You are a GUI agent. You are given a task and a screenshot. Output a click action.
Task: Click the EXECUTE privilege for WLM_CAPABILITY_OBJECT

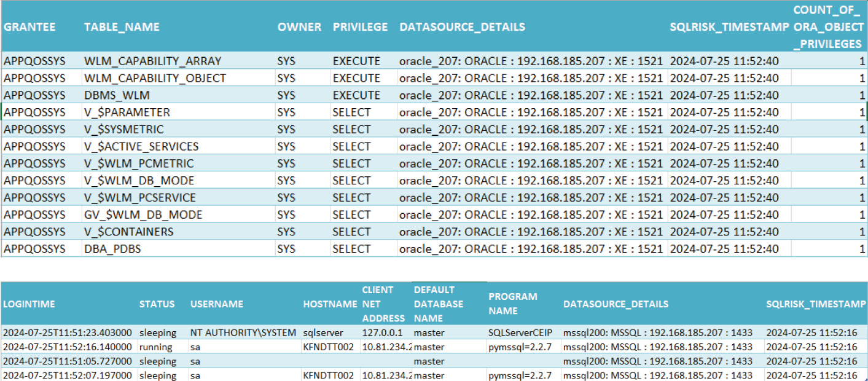(356, 78)
